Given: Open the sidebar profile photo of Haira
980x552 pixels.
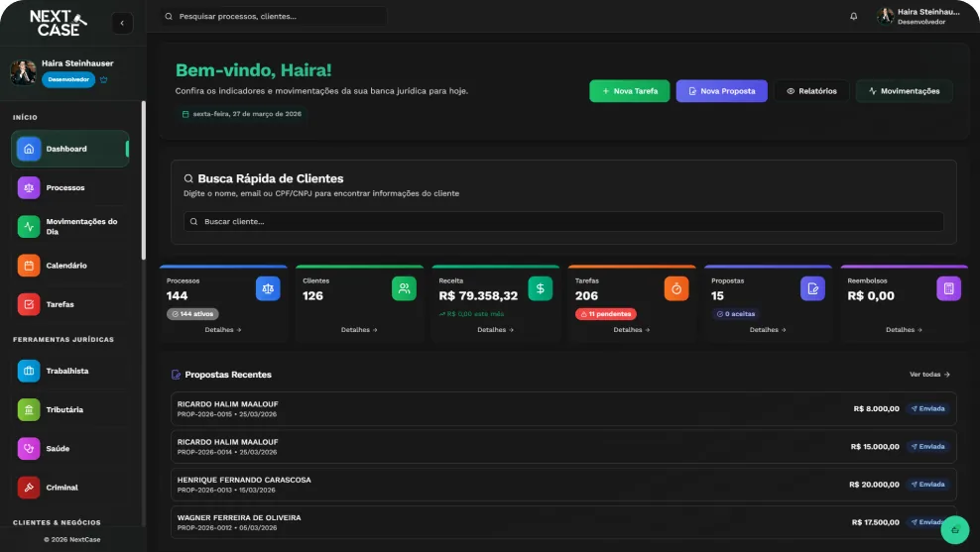Looking at the screenshot, I should coord(23,71).
